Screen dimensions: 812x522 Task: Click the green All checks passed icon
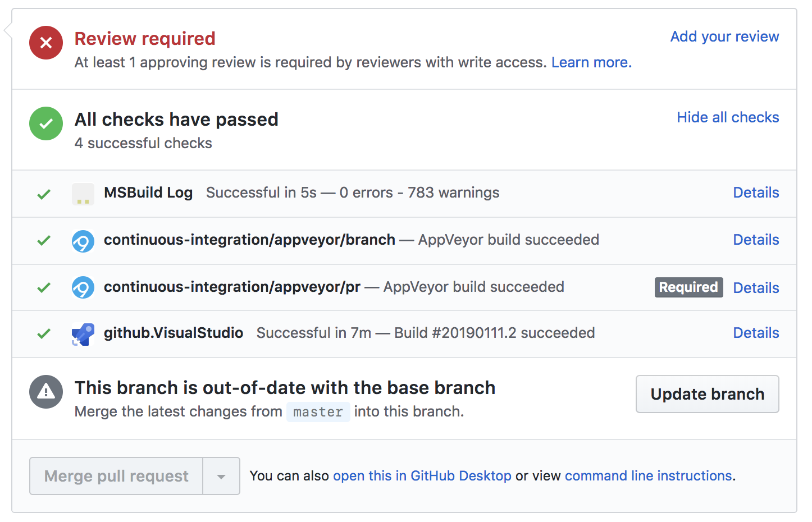click(x=46, y=123)
